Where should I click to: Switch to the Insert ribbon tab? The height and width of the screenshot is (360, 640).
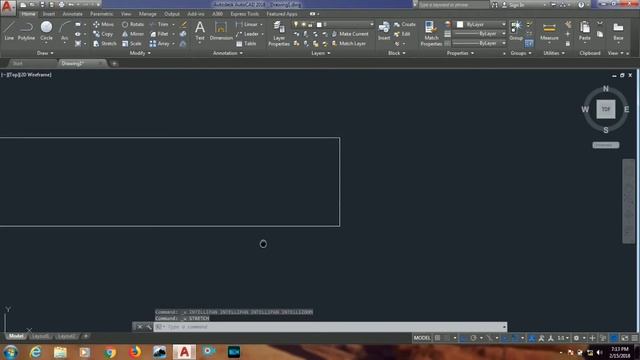(x=49, y=14)
